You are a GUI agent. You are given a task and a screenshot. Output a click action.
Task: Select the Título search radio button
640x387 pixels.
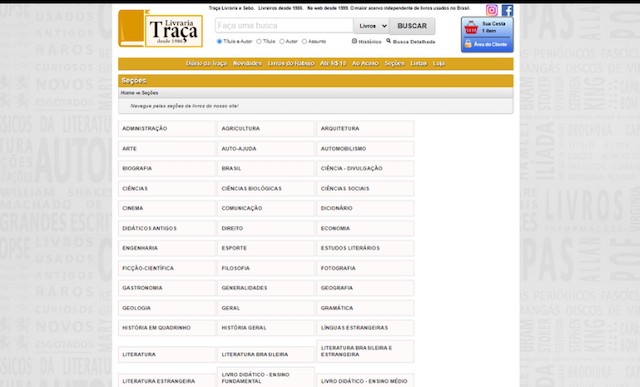[x=259, y=41]
